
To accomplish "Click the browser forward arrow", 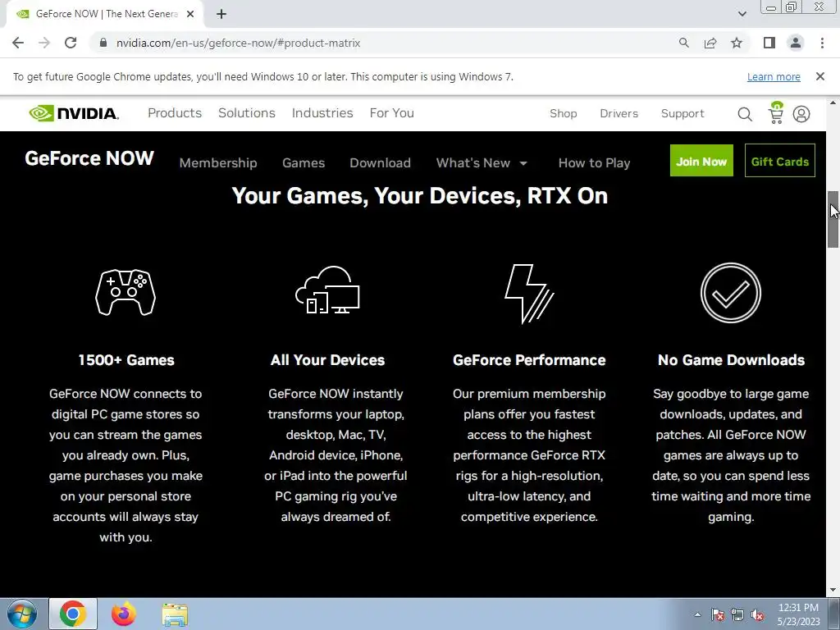I will click(44, 43).
